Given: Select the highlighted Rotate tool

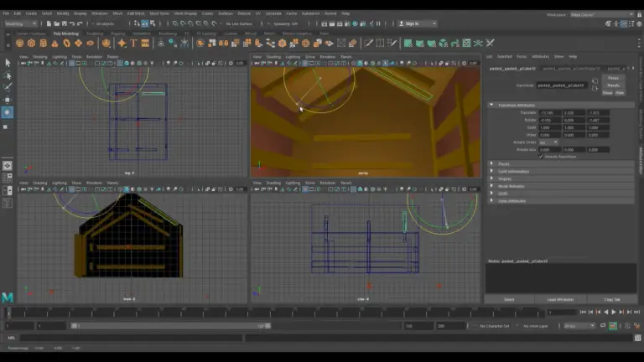Looking at the screenshot, I should click(8, 112).
